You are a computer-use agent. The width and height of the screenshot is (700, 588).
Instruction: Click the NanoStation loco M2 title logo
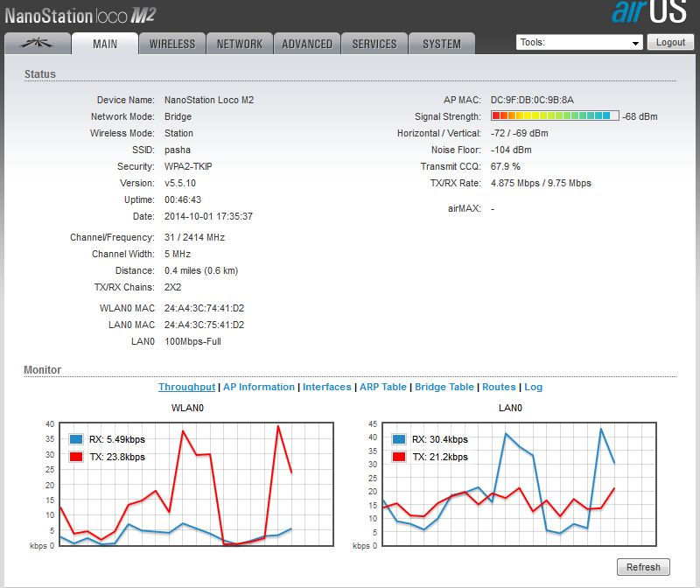[80, 16]
